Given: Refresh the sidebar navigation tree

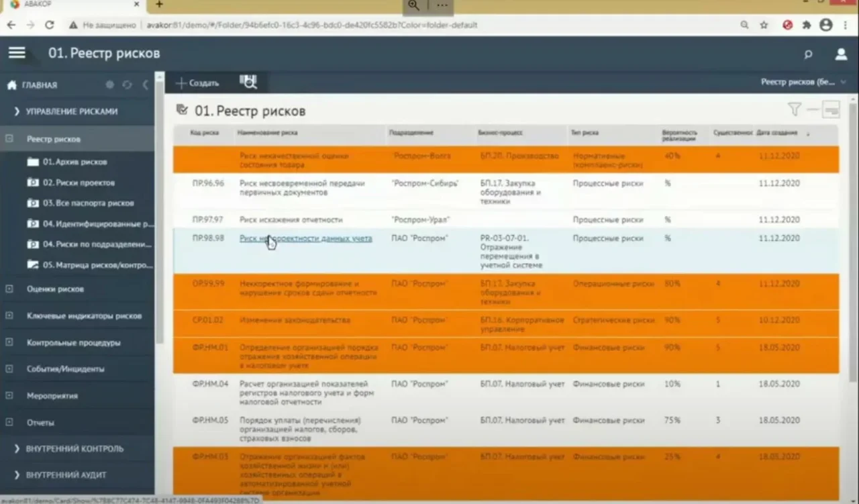Looking at the screenshot, I should pyautogui.click(x=127, y=85).
